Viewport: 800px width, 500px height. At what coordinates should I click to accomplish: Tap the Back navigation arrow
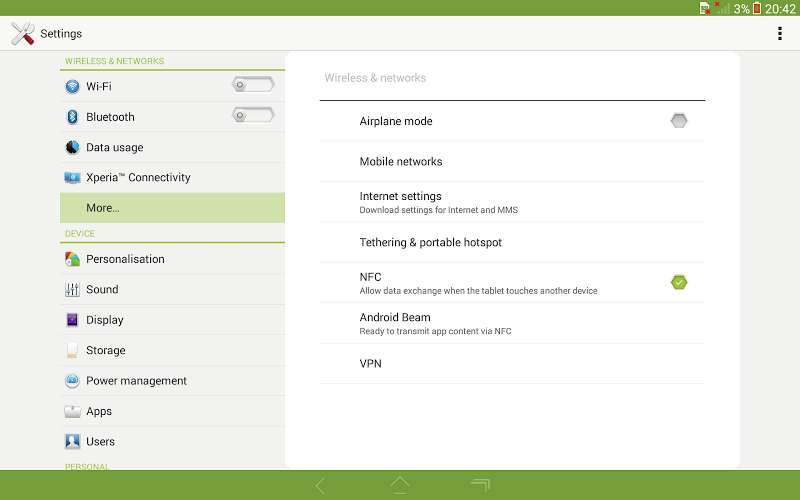click(320, 485)
